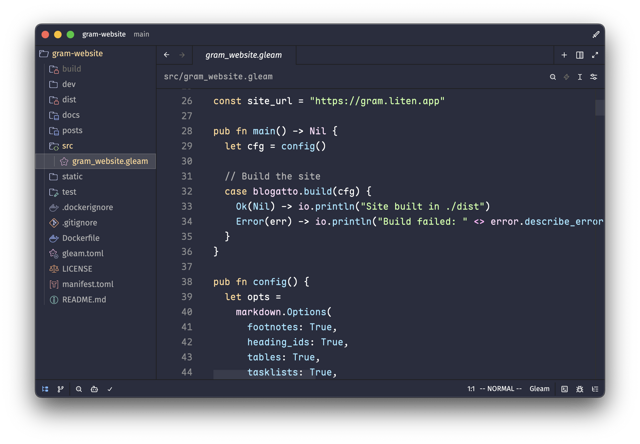Click the NORMAL vim mode indicator
640x444 pixels.
coord(501,389)
